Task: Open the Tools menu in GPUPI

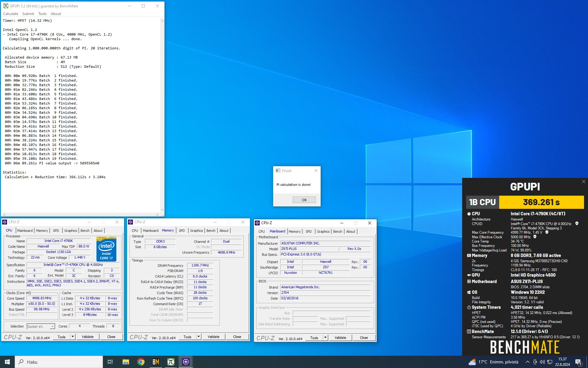Action: (42, 14)
